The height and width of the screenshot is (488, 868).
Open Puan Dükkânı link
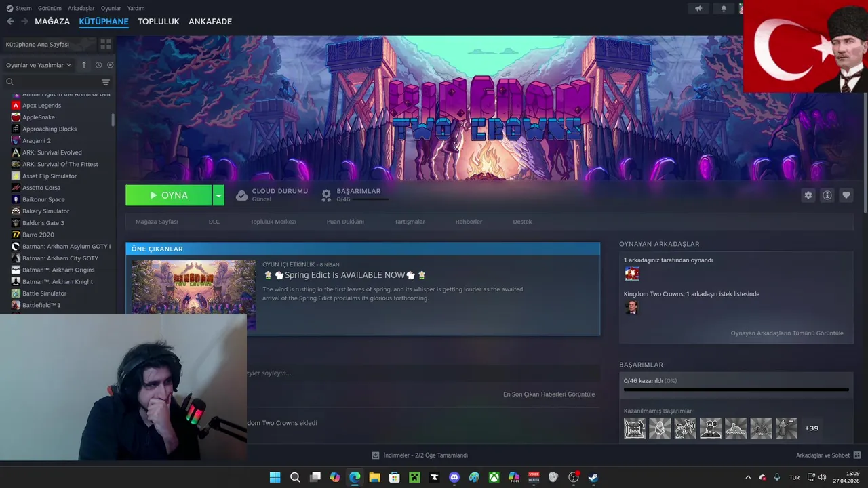[345, 222]
